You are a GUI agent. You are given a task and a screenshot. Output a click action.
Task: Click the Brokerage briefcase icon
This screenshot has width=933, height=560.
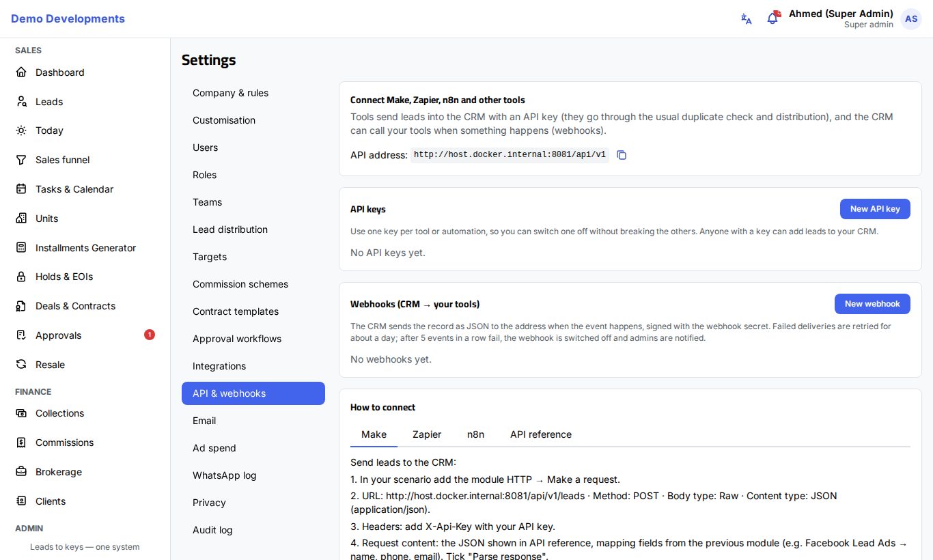(22, 472)
